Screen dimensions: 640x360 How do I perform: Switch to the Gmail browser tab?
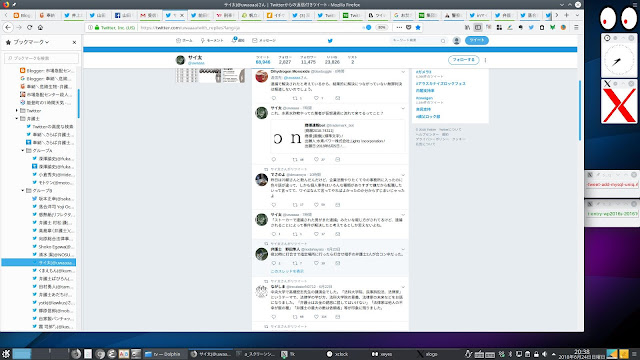[x=149, y=15]
